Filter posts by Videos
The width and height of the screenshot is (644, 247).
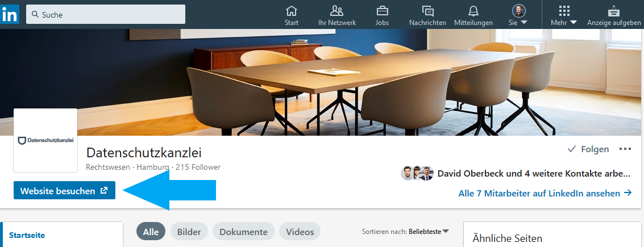click(300, 232)
